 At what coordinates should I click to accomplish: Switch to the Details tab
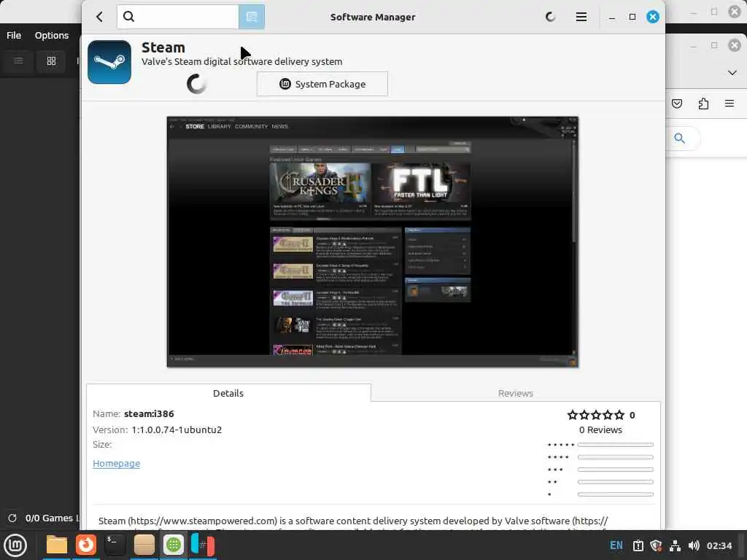tap(228, 393)
